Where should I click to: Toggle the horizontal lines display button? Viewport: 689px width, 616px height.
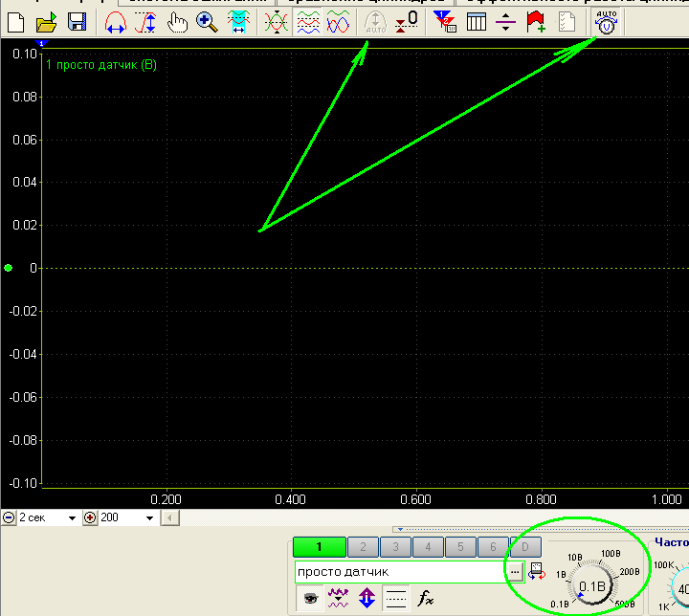point(396,599)
